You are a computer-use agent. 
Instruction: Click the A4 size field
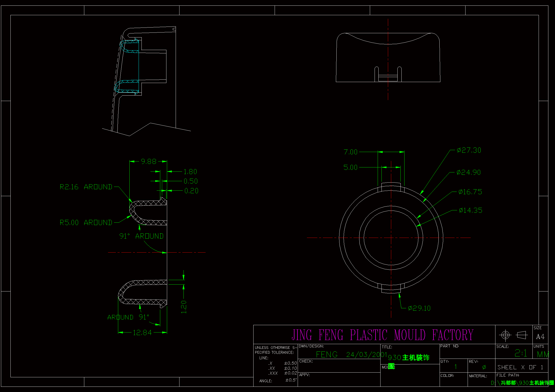coord(540,337)
